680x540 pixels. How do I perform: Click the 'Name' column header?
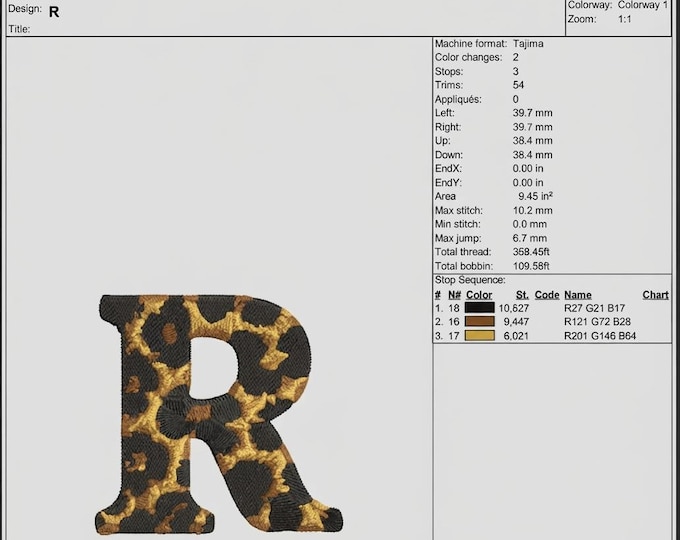point(578,295)
